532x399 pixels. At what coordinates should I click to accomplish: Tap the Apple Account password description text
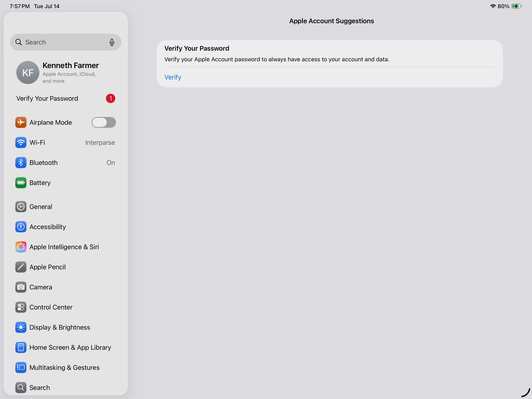pos(277,59)
